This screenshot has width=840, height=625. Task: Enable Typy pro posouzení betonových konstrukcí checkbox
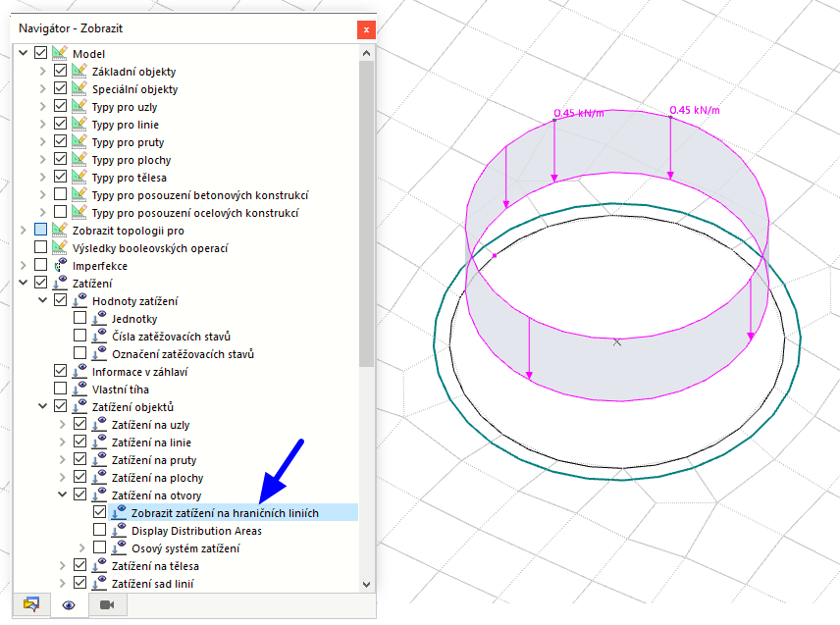point(61,194)
